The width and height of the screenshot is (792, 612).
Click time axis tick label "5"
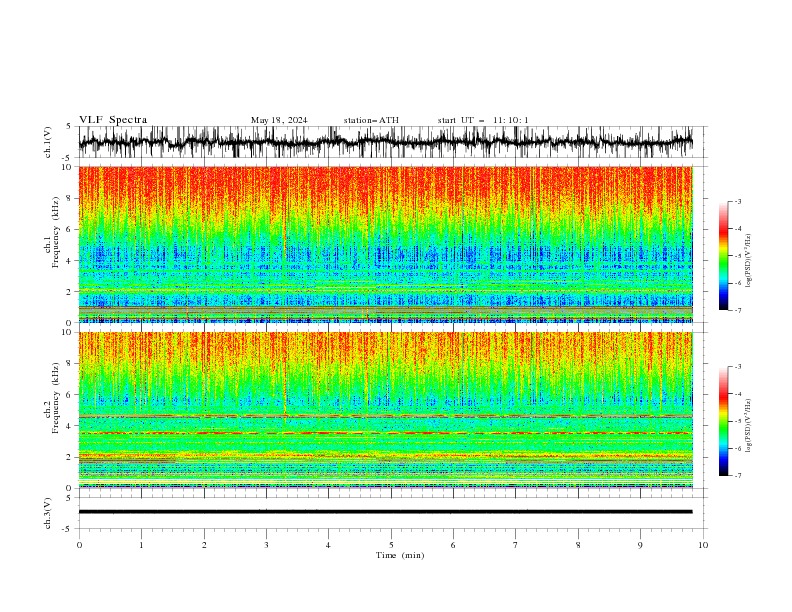(391, 545)
